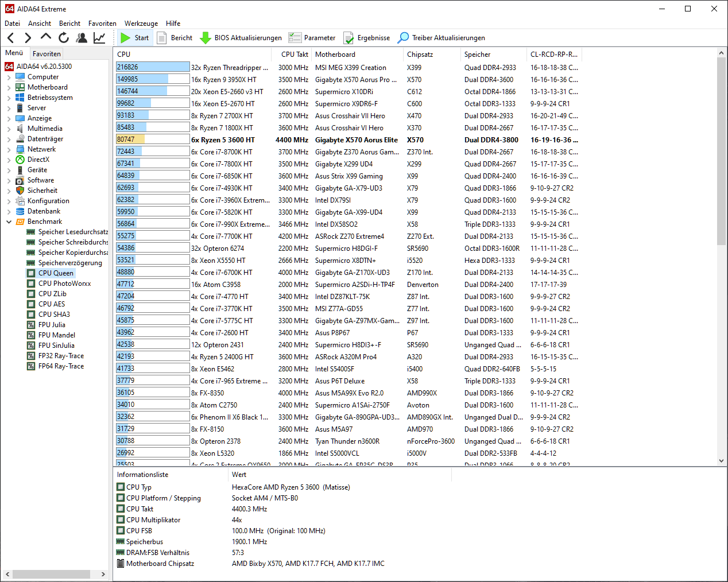The height and width of the screenshot is (582, 728).
Task: Go forward with the right arrow icon
Action: click(28, 38)
